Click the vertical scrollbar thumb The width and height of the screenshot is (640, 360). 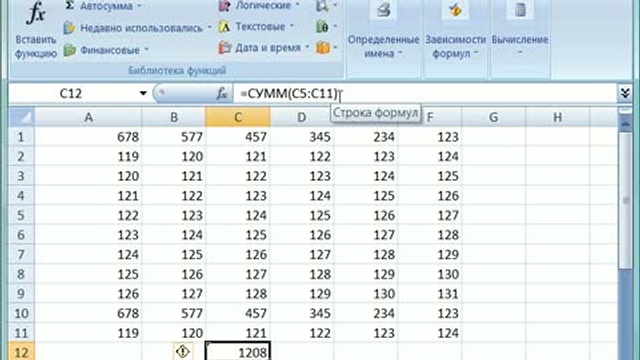(625, 200)
